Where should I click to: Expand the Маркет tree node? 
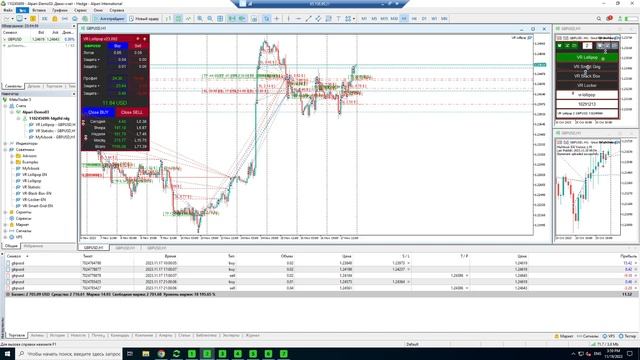[5, 224]
